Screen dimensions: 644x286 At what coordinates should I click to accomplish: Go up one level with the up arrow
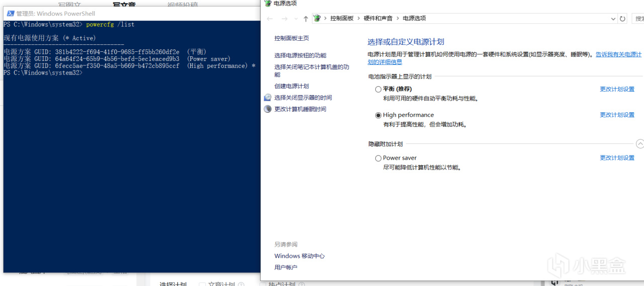point(305,19)
